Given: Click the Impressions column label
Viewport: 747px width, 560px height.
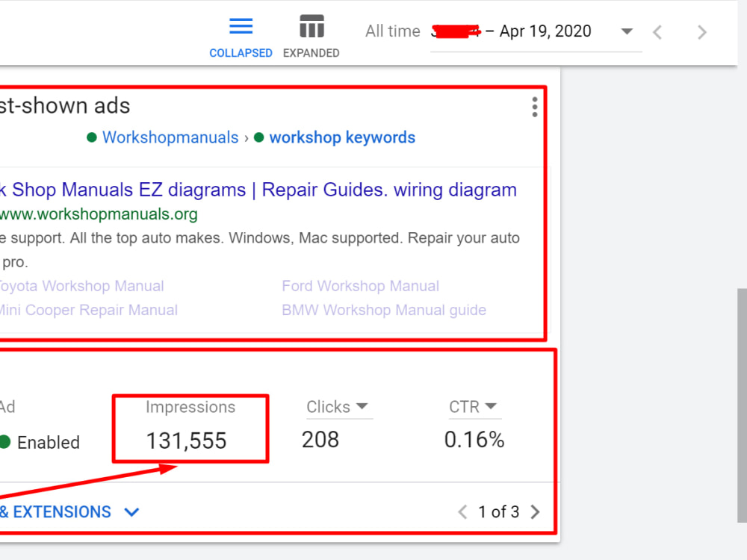Looking at the screenshot, I should [190, 407].
